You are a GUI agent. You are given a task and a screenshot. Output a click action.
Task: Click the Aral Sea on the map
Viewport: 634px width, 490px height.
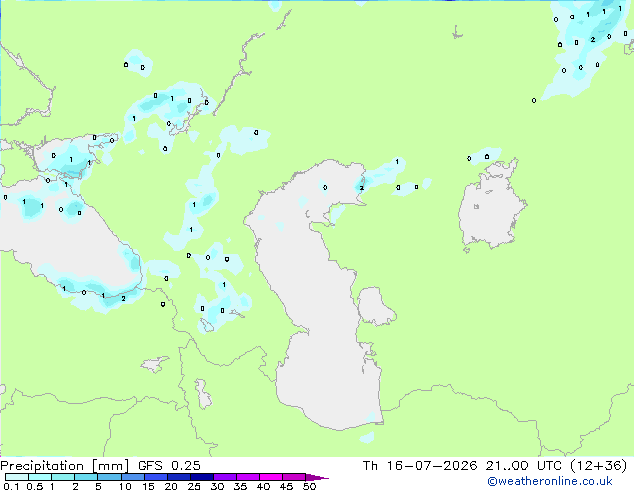pos(492,206)
